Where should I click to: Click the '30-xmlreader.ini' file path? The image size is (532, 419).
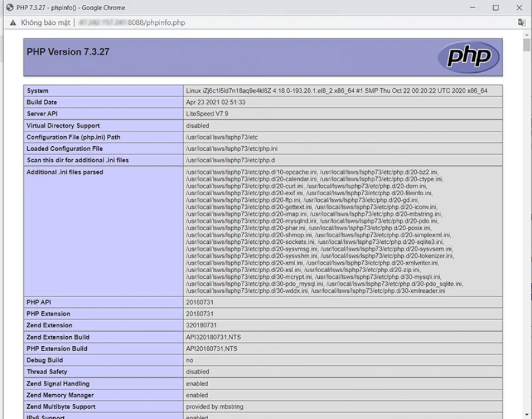[378, 291]
